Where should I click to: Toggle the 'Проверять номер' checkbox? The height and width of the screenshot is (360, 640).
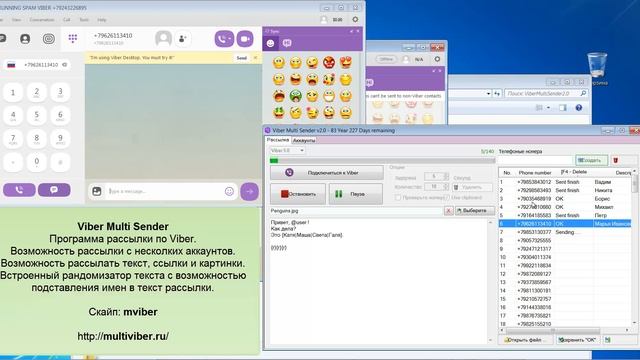(x=398, y=198)
